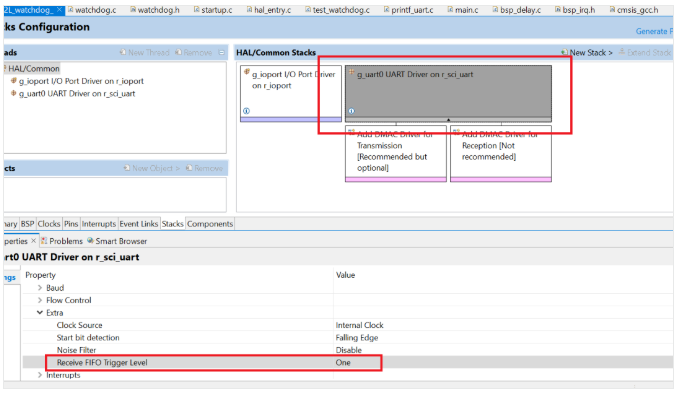Switch to Components configuration tab

pyautogui.click(x=210, y=224)
